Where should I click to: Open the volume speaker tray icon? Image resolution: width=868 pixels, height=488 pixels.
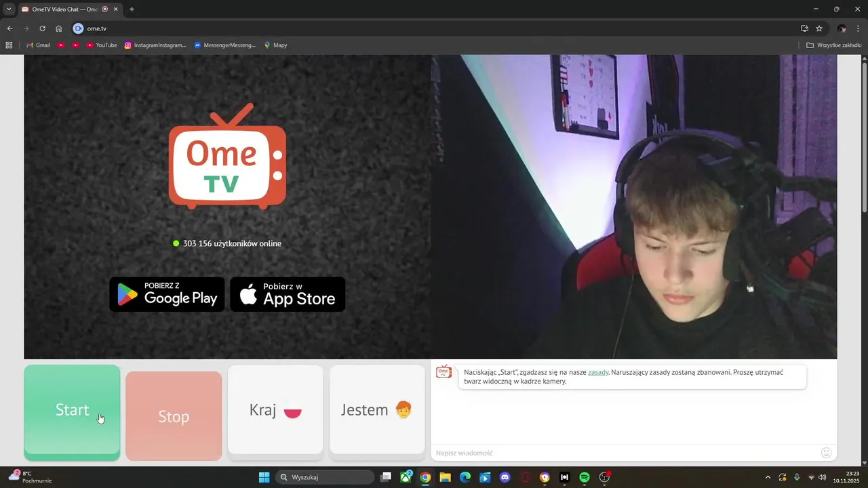(823, 477)
